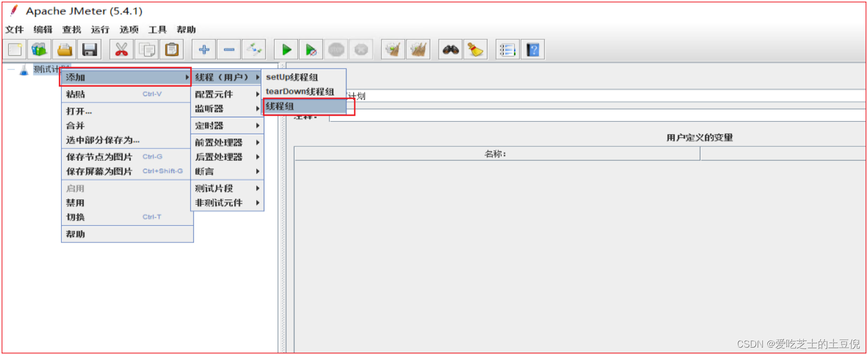
Task: Choose 添加 in the context menu
Action: click(126, 77)
